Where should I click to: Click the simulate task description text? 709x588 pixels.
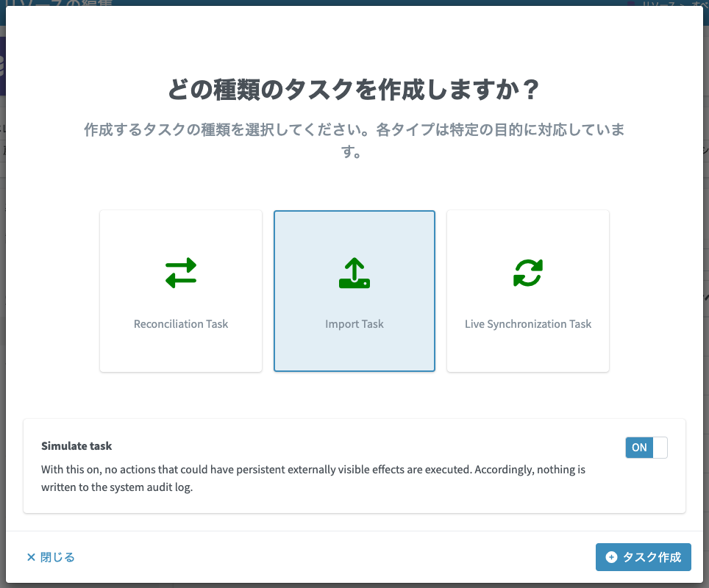(313, 478)
